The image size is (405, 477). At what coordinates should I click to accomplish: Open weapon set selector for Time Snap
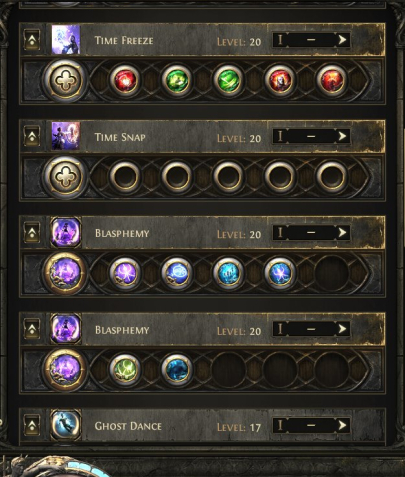click(311, 136)
